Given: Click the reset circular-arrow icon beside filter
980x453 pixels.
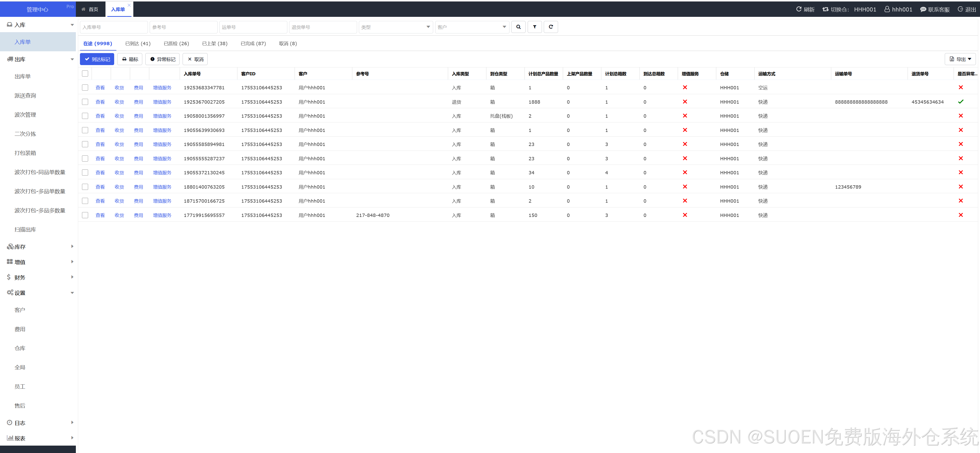Looking at the screenshot, I should pos(550,27).
